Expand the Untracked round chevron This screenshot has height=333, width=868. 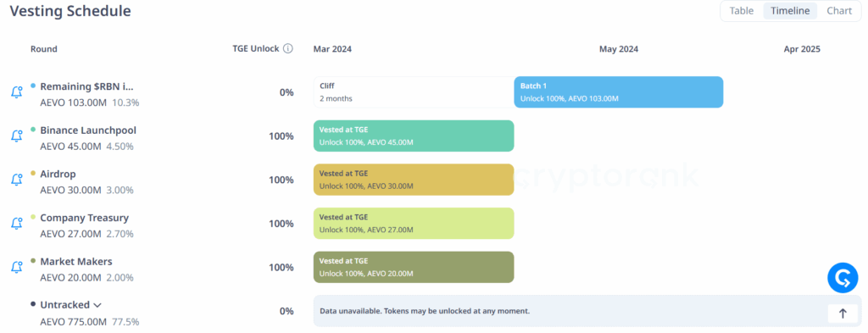click(97, 305)
